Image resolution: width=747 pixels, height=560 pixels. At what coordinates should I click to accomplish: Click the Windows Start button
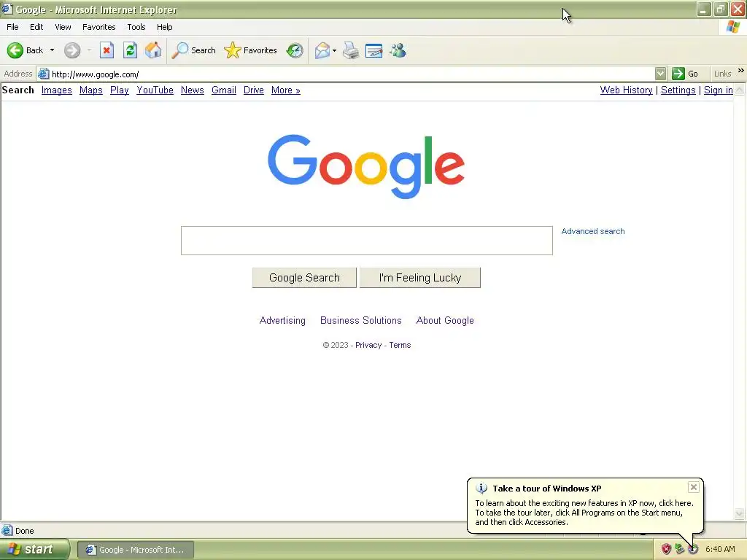pyautogui.click(x=34, y=550)
